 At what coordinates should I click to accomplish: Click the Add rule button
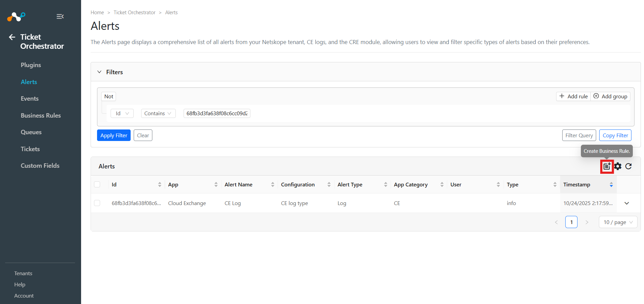(x=573, y=97)
